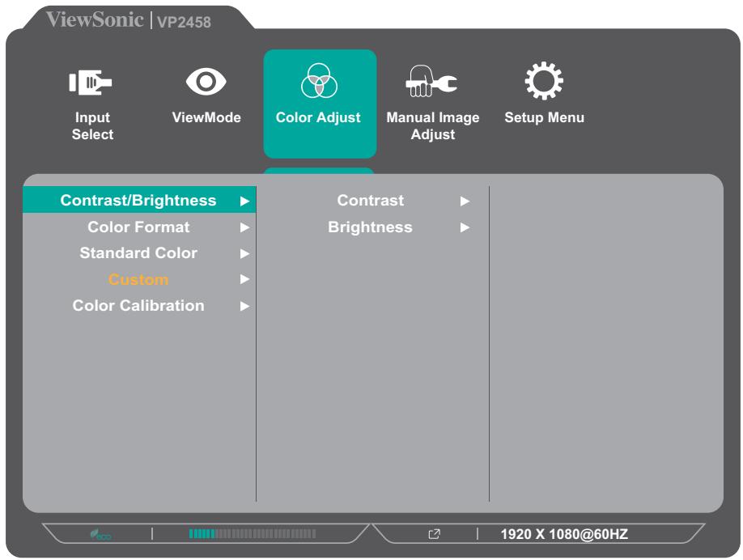
Task: Expand the Custom submenu arrow
Action: 244,279
